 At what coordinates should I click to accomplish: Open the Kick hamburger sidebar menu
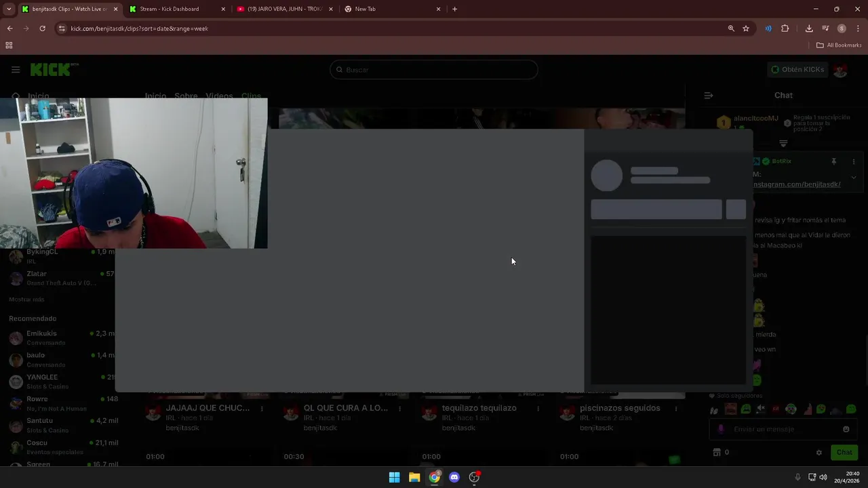coord(16,69)
